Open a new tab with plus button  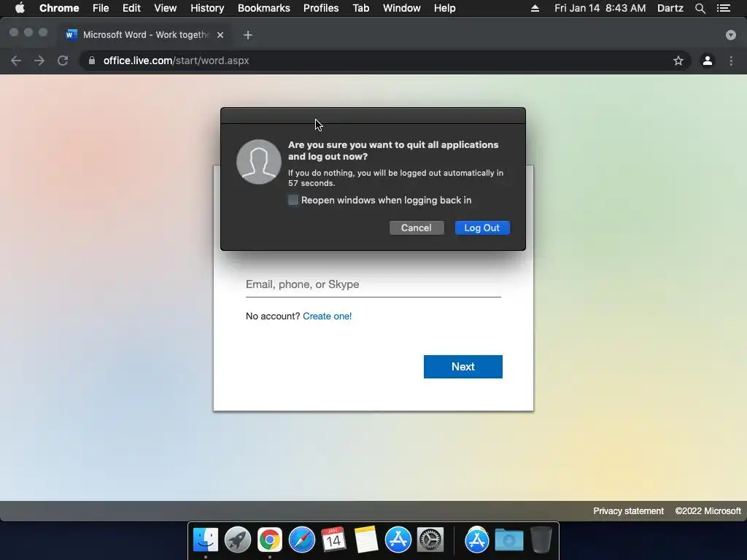click(248, 35)
